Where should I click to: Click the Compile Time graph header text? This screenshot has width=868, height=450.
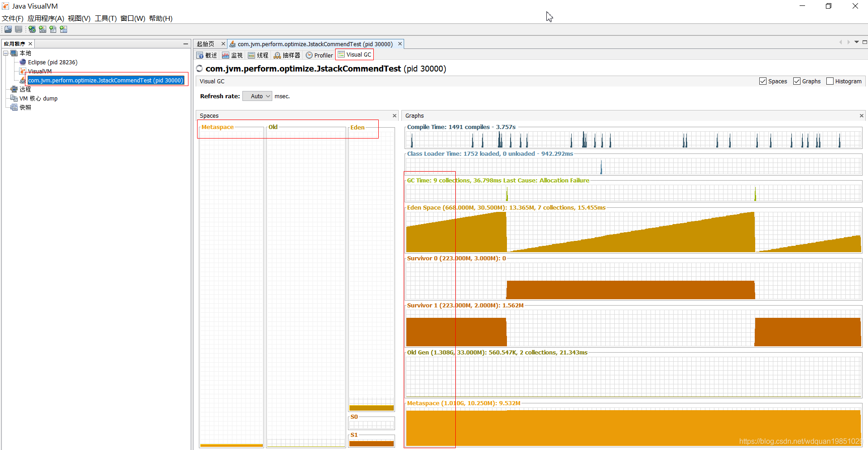(461, 127)
